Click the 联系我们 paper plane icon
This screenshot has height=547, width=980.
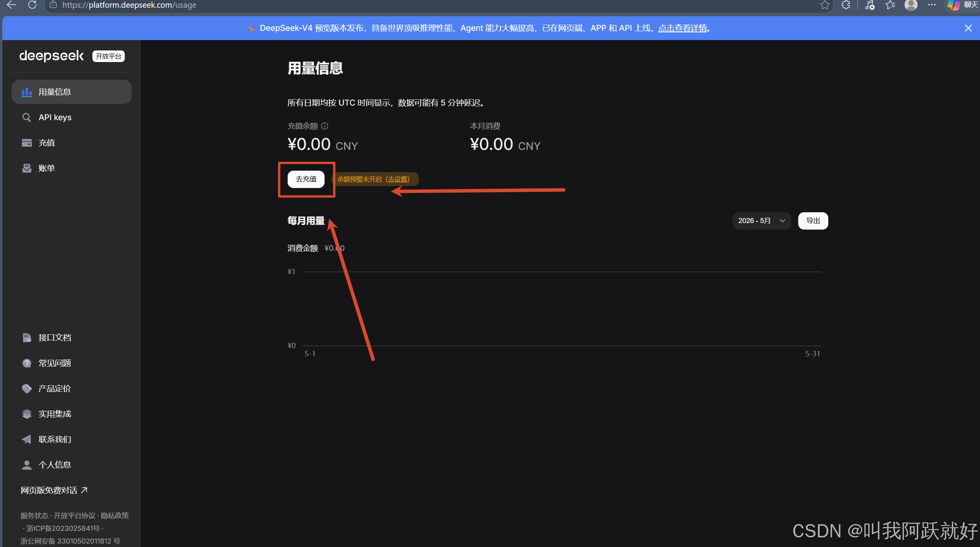[x=27, y=440]
